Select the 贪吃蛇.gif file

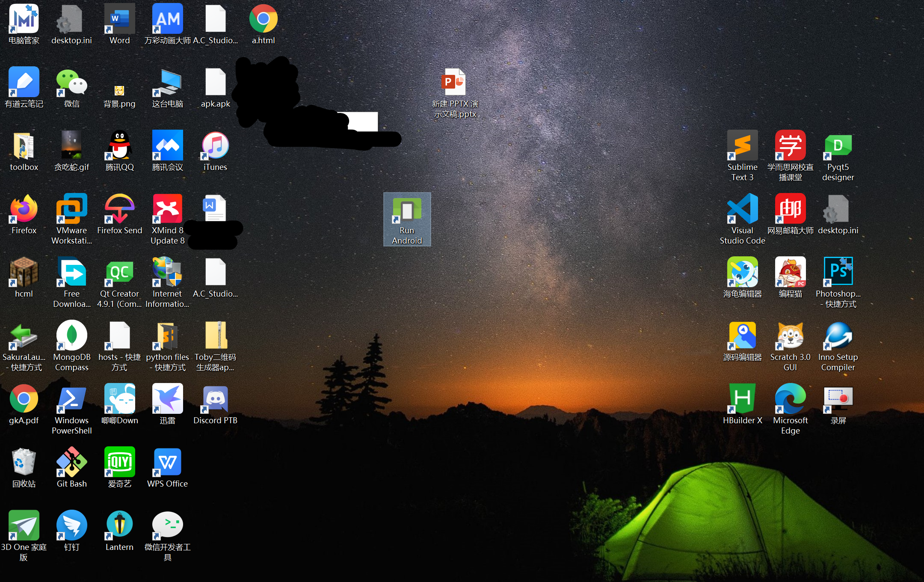[72, 151]
